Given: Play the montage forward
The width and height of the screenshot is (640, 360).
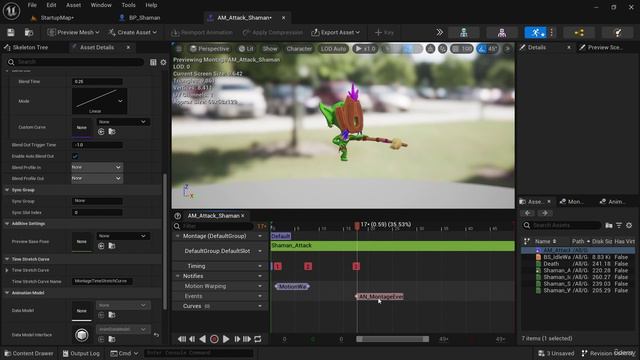Looking at the screenshot, I should 226,339.
